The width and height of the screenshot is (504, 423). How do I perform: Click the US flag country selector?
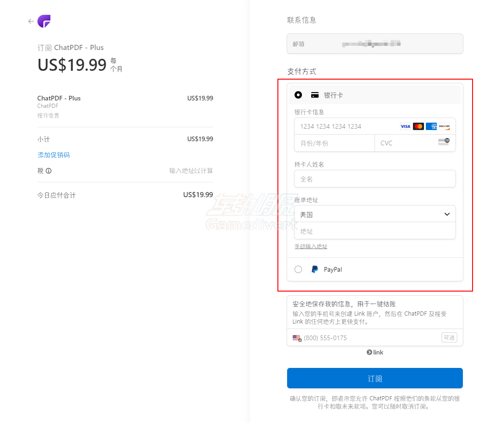pos(297,338)
